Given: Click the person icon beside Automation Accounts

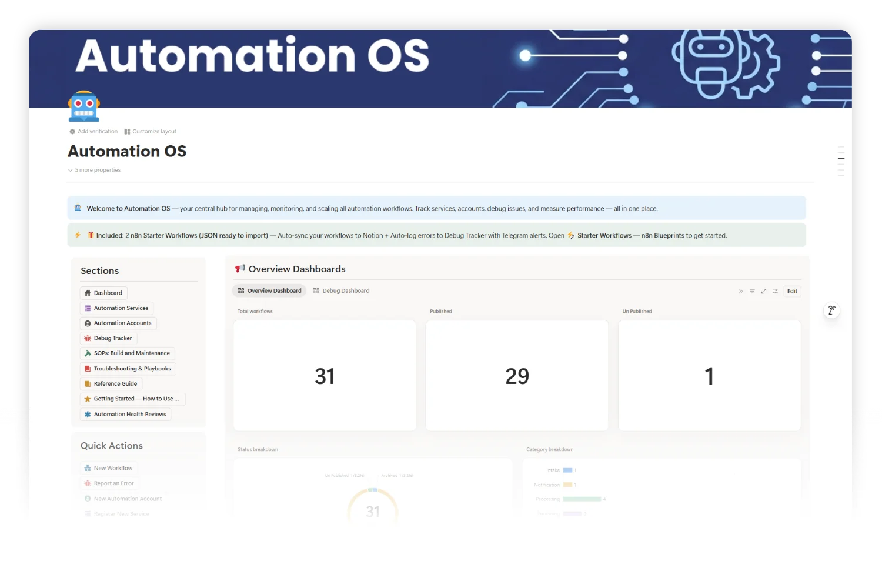Looking at the screenshot, I should (x=88, y=323).
